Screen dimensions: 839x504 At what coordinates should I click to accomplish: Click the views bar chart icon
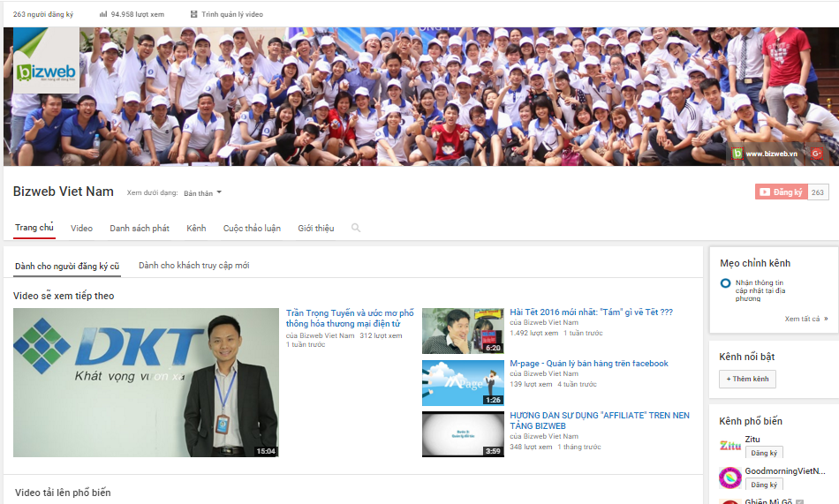tap(103, 14)
